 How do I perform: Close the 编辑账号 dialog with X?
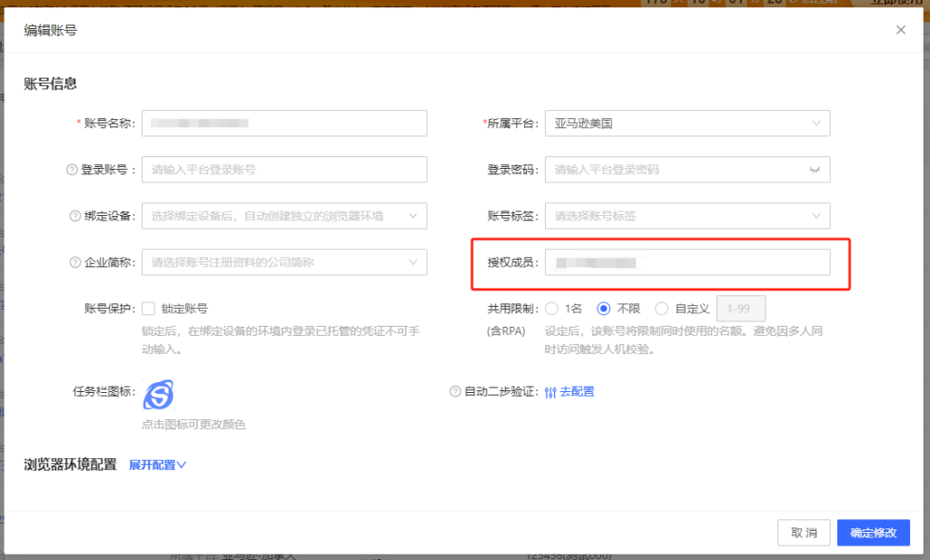point(901,30)
